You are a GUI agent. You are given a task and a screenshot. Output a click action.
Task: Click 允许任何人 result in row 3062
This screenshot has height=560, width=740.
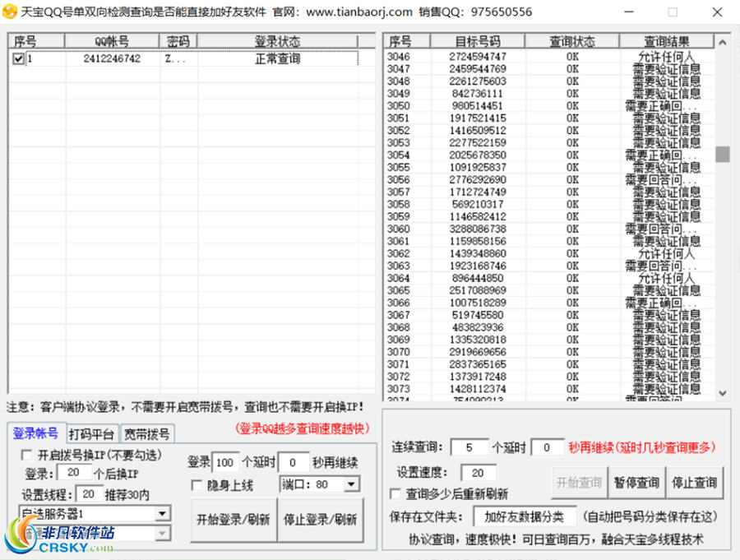coord(667,253)
